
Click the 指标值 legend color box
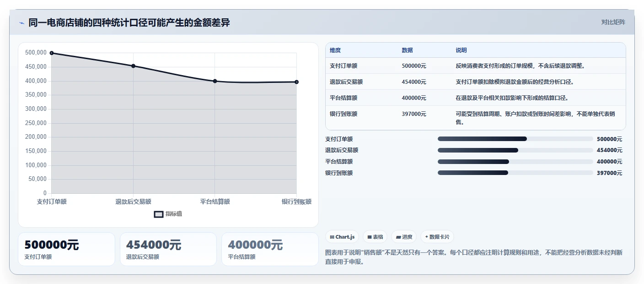click(x=158, y=214)
